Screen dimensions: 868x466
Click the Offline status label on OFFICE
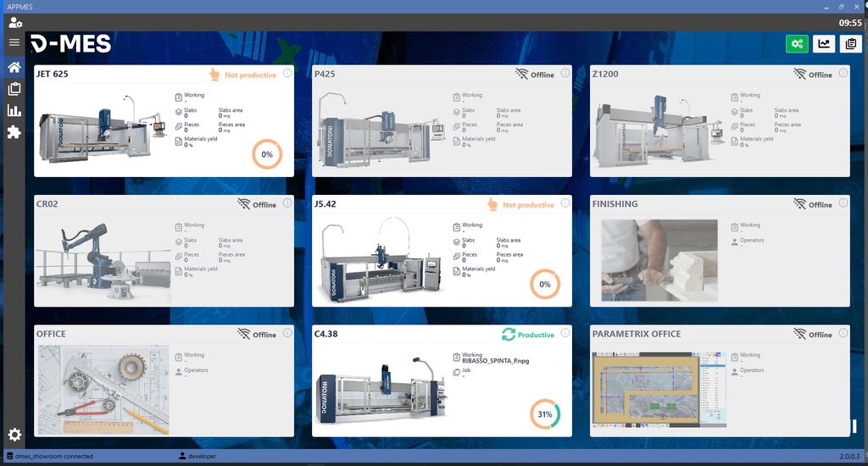tap(264, 335)
